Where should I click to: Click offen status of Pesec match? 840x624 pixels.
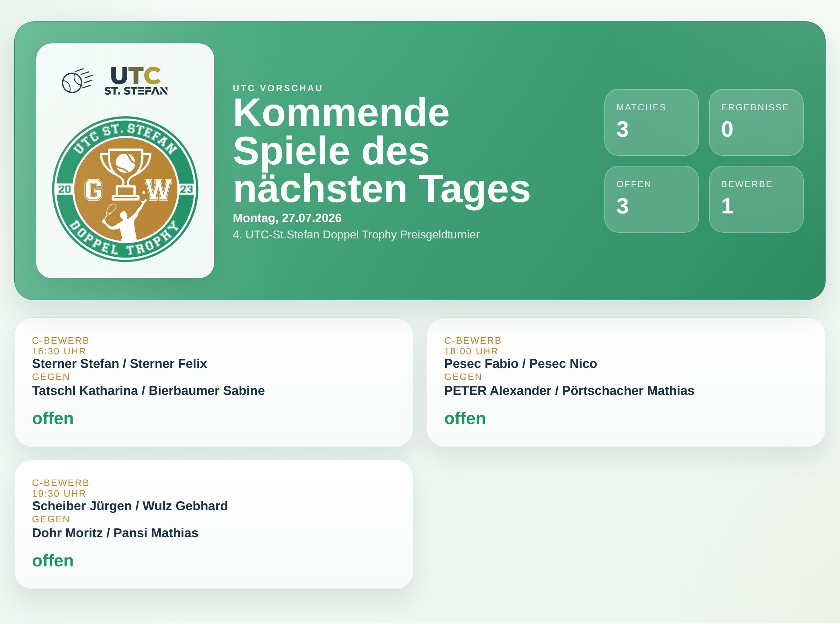point(465,418)
